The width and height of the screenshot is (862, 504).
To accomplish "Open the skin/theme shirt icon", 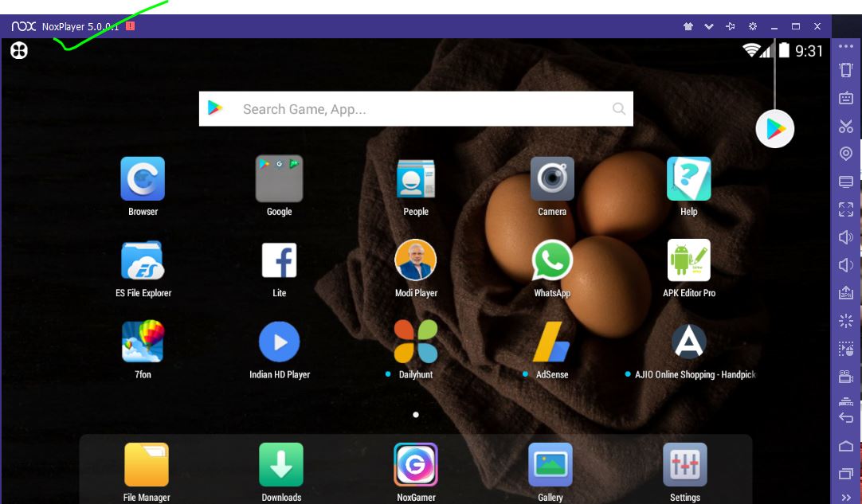I will tap(688, 26).
